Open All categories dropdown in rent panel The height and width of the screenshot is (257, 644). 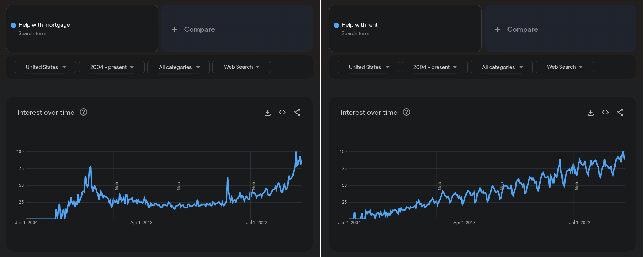[502, 67]
